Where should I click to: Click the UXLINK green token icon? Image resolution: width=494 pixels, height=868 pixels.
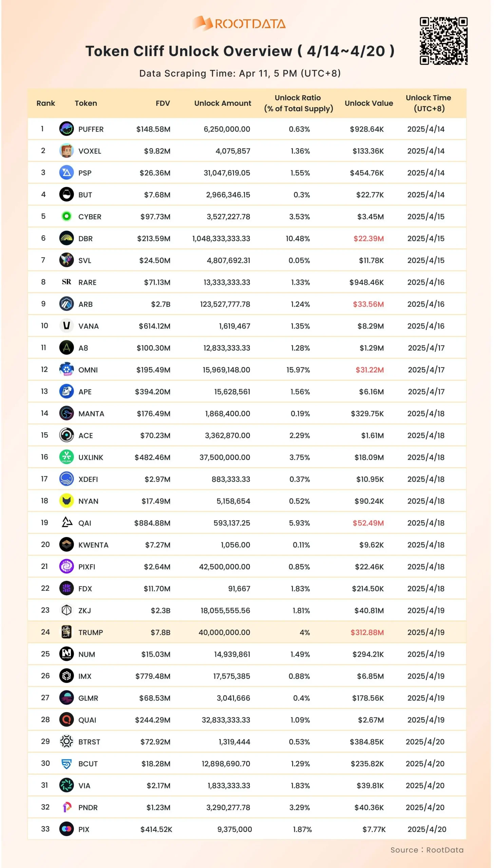coord(66,457)
